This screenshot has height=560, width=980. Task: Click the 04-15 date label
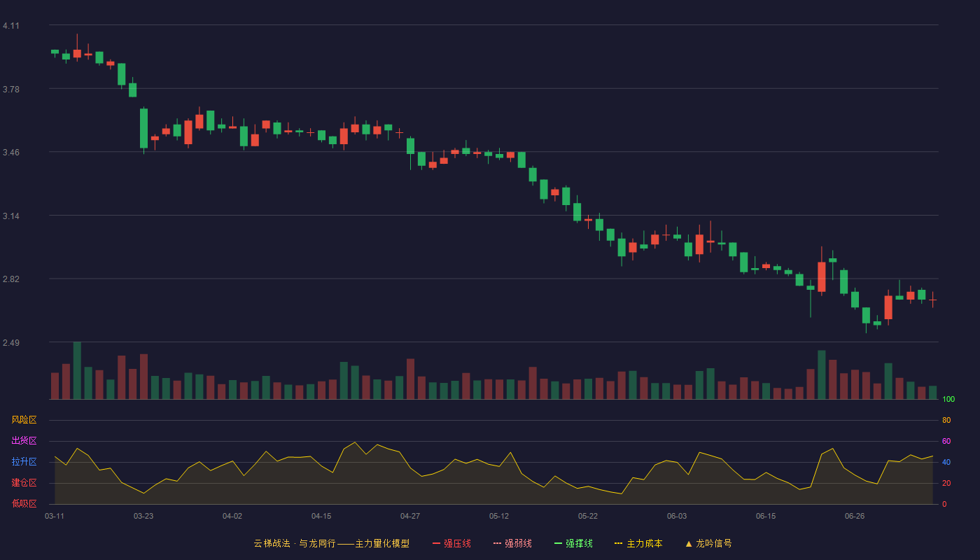[x=321, y=516]
